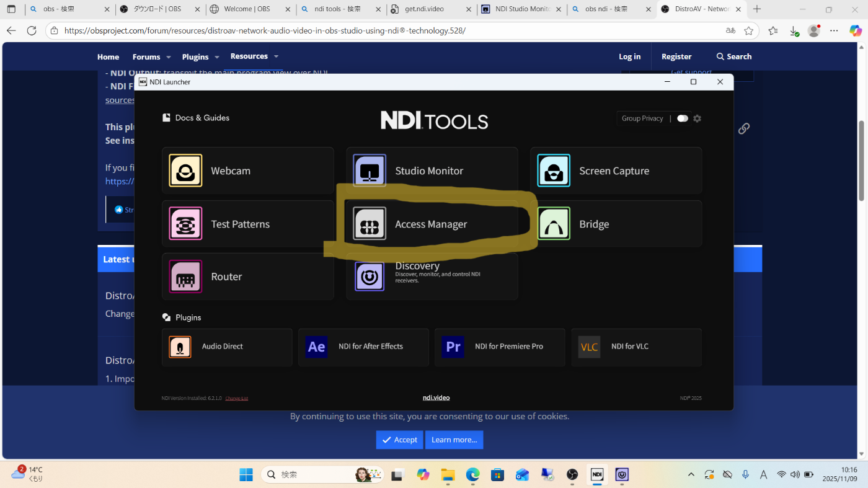Launch the NDI Discovery tool
The image size is (868, 488).
[432, 277]
